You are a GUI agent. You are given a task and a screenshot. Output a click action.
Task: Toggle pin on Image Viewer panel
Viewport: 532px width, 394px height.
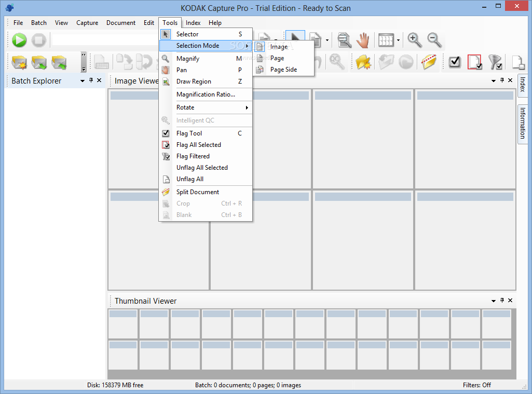coord(502,80)
